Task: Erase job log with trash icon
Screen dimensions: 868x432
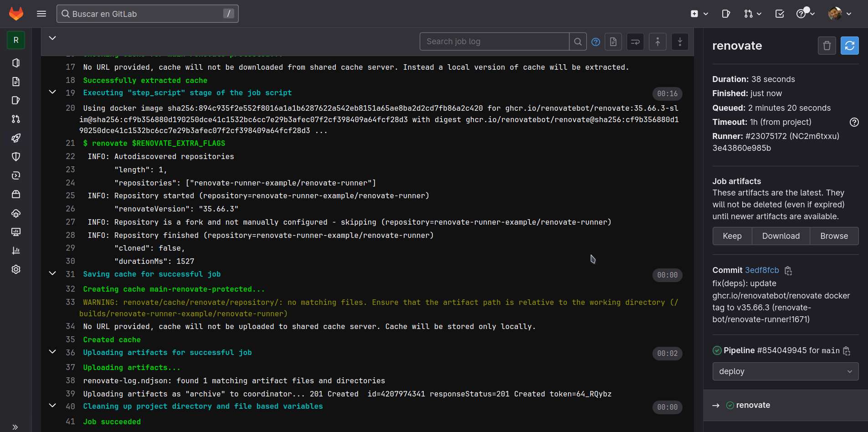Action: [x=827, y=46]
